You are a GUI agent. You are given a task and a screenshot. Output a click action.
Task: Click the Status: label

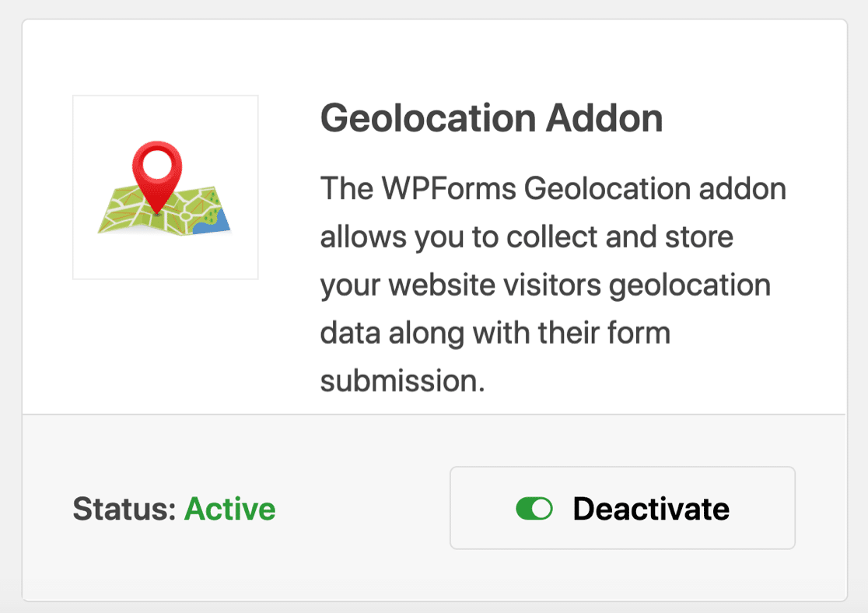click(x=124, y=509)
